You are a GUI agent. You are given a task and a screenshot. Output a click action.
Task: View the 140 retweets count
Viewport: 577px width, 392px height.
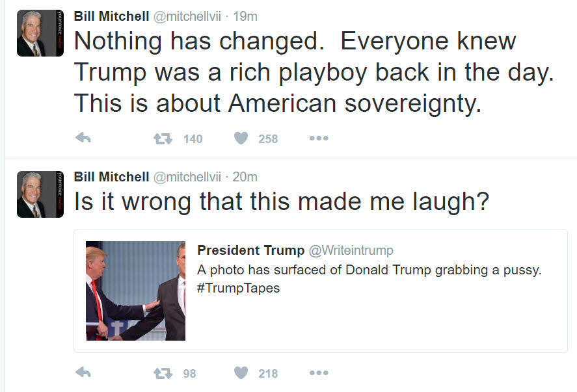point(193,138)
